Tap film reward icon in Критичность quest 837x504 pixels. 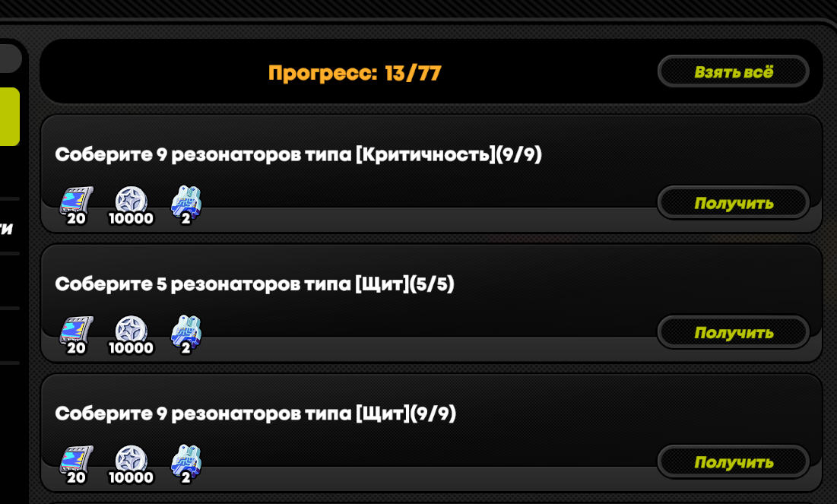(x=76, y=205)
